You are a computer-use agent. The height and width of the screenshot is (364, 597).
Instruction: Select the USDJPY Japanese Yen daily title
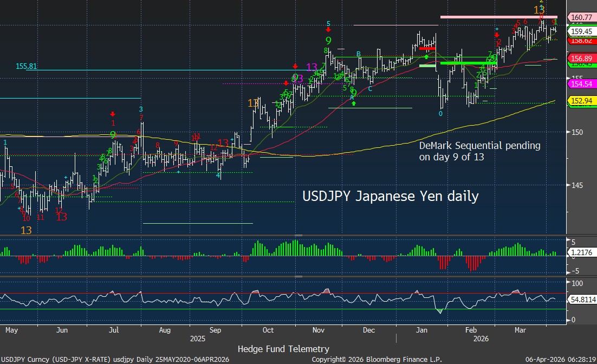click(390, 196)
